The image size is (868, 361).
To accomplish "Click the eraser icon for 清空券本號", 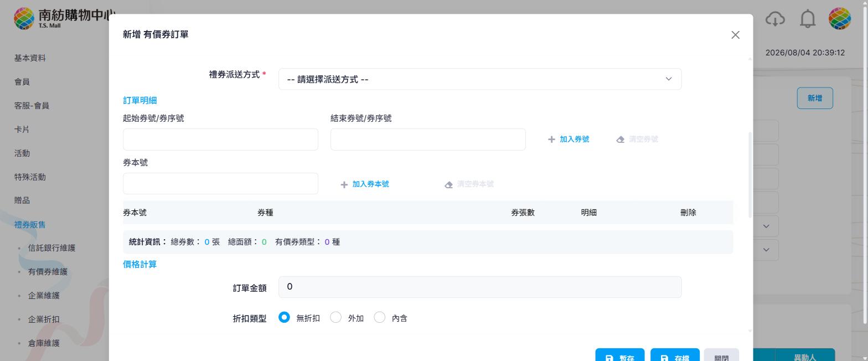I will 448,184.
